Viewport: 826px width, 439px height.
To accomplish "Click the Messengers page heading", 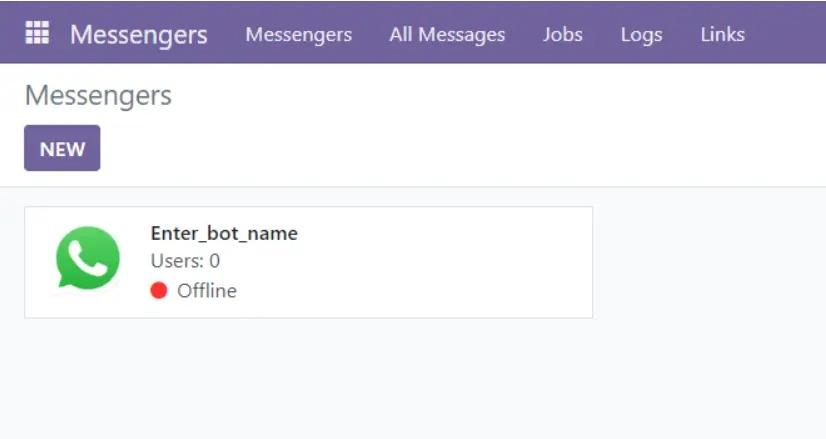I will pyautogui.click(x=98, y=95).
